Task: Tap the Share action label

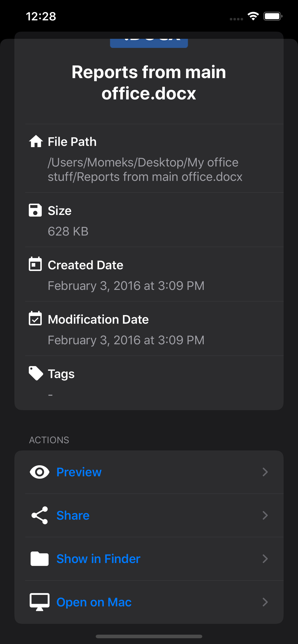Action: [x=73, y=515]
